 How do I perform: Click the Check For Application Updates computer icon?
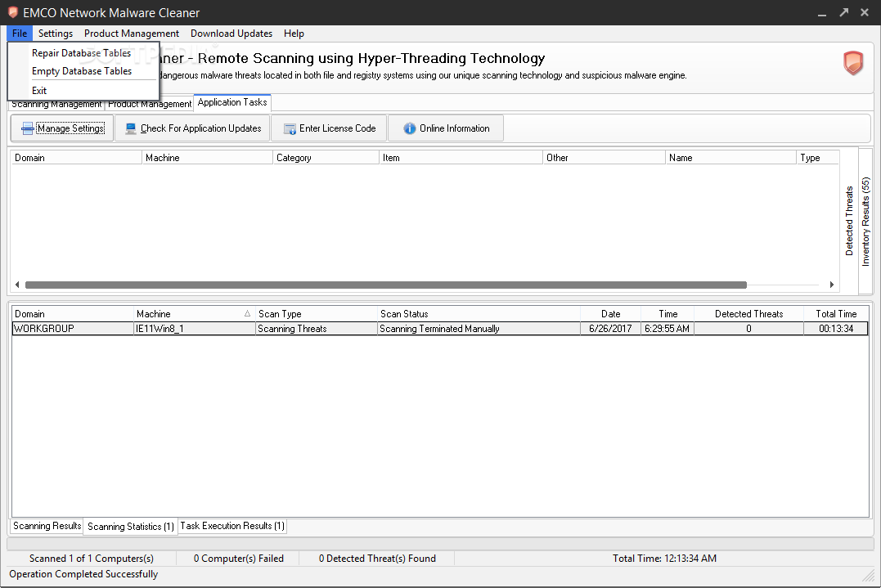click(131, 128)
